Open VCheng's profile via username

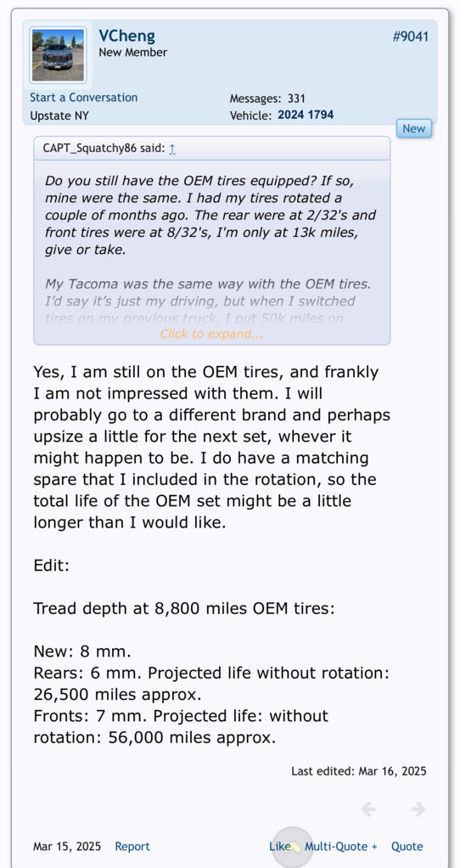(126, 36)
